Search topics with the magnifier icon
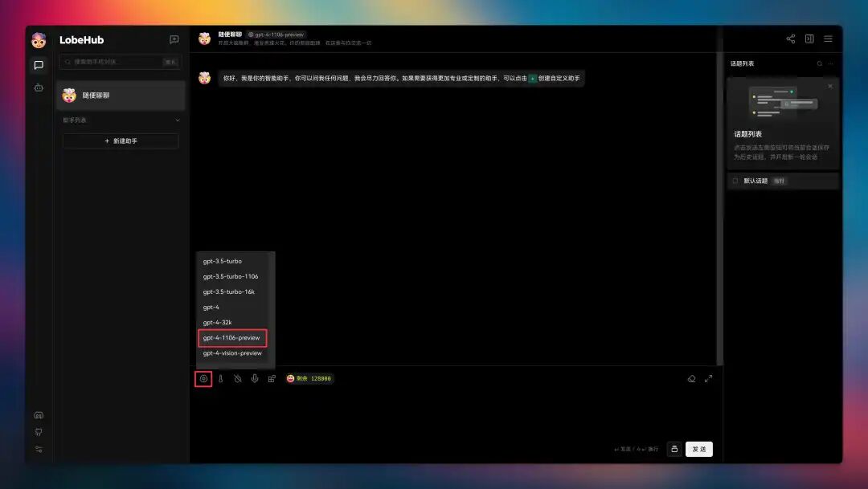The width and height of the screenshot is (868, 489). click(x=819, y=63)
